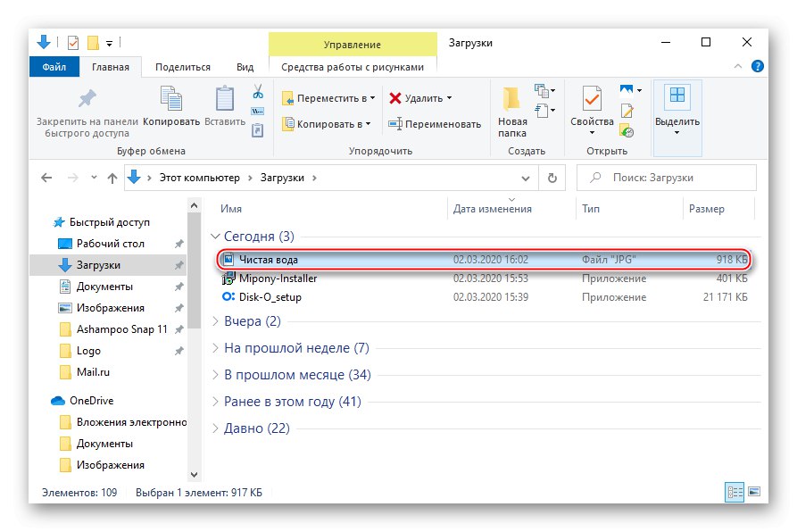This screenshot has height=532, width=797.
Task: Click the Properties checkmark icon
Action: [x=592, y=98]
